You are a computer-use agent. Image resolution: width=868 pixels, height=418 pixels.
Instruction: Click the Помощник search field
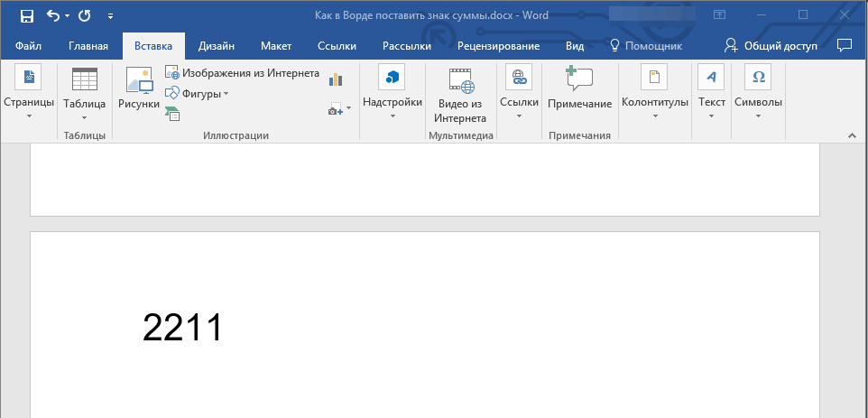click(x=646, y=46)
